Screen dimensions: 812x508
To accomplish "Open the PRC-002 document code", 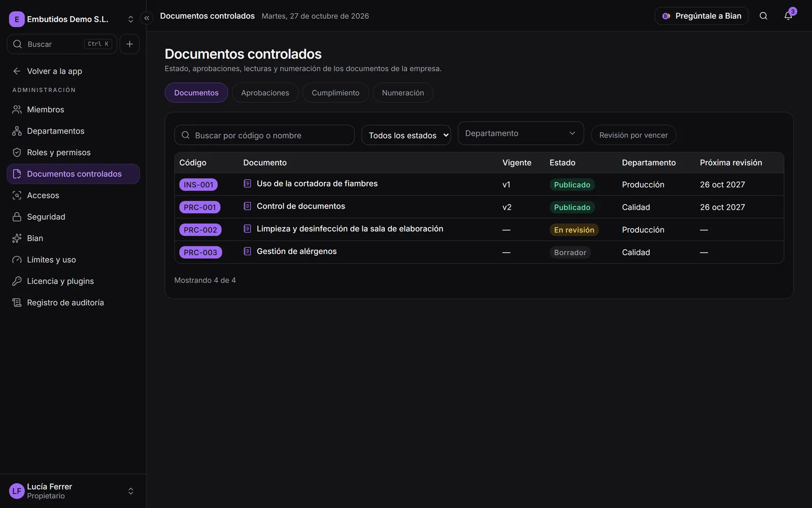I will 200,230.
